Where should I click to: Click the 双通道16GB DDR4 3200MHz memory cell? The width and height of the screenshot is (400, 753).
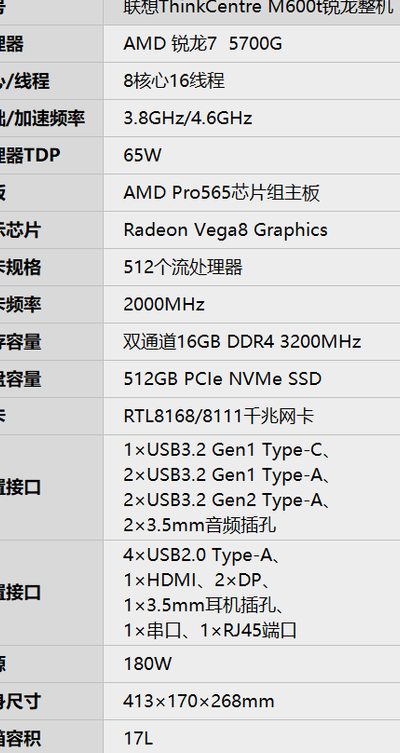(252, 341)
